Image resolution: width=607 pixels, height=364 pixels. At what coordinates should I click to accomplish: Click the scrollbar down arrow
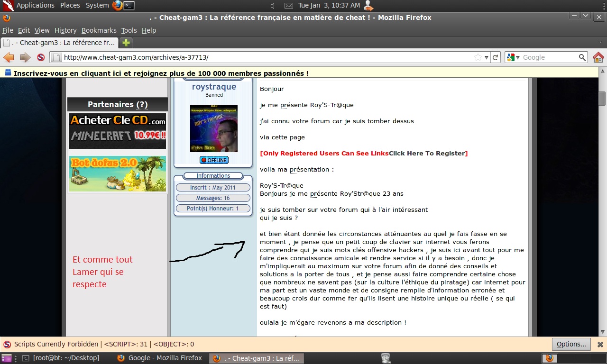tap(602, 332)
